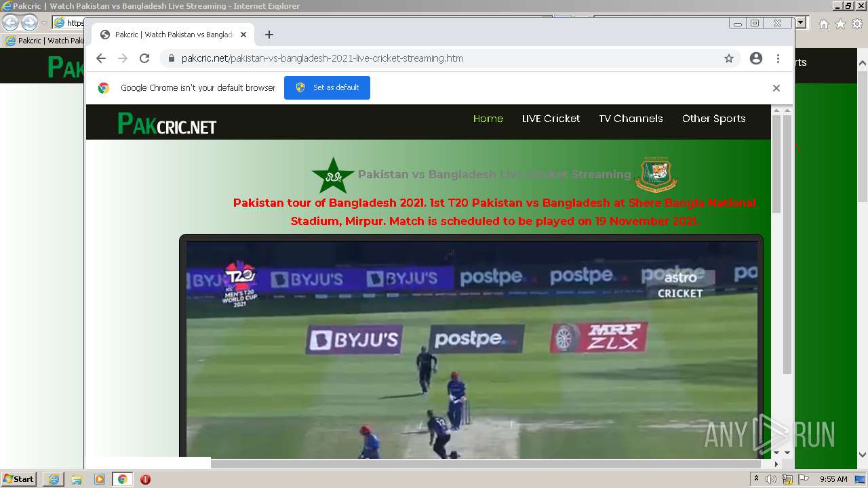View site info via the padlock icon
This screenshot has width=868, height=488.
coord(171,58)
